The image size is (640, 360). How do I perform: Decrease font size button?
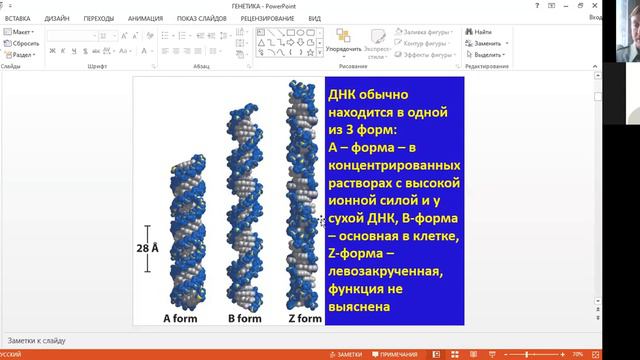click(136, 36)
